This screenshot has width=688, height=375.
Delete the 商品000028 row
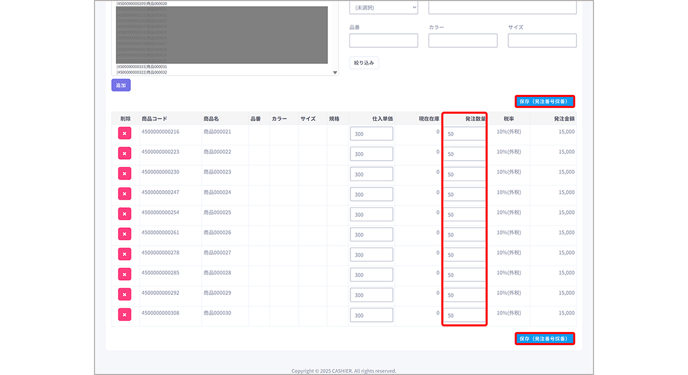coord(125,275)
